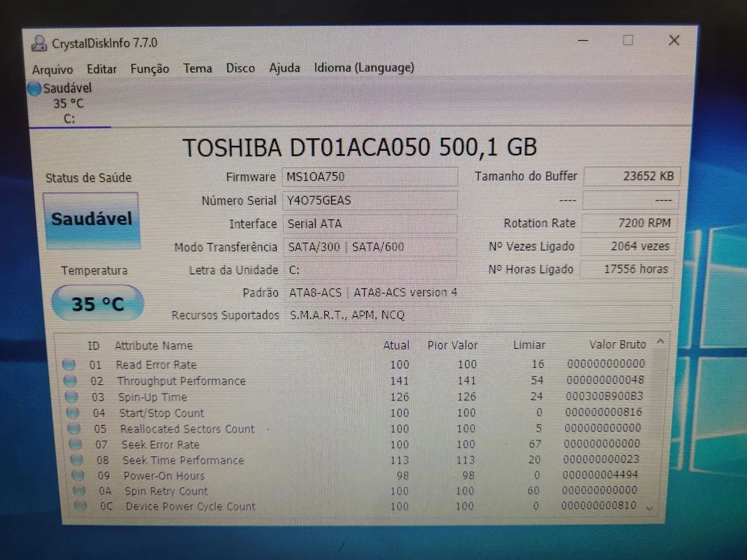Click the status dot beside Read Error Rate
Viewport: 747px width, 560px height.
[69, 365]
